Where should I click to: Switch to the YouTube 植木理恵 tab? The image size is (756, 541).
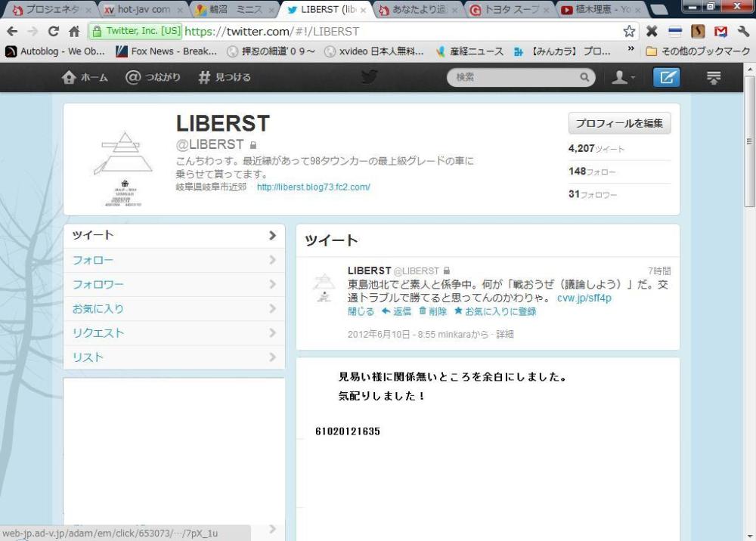600,10
